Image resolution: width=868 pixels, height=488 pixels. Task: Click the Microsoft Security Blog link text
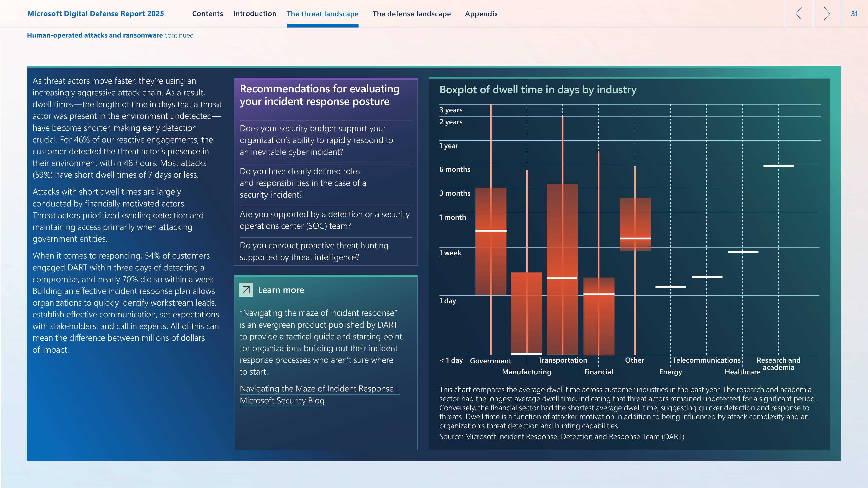coord(282,400)
